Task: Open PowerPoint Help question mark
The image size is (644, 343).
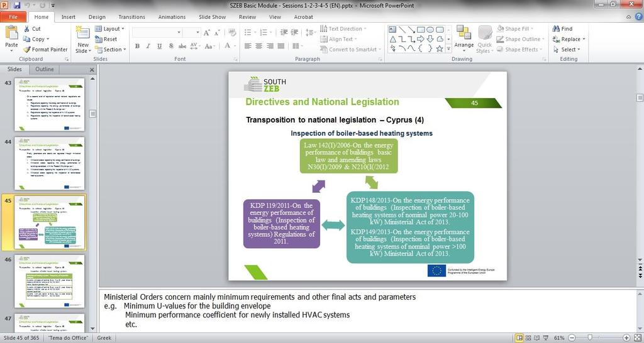Action: pyautogui.click(x=639, y=17)
